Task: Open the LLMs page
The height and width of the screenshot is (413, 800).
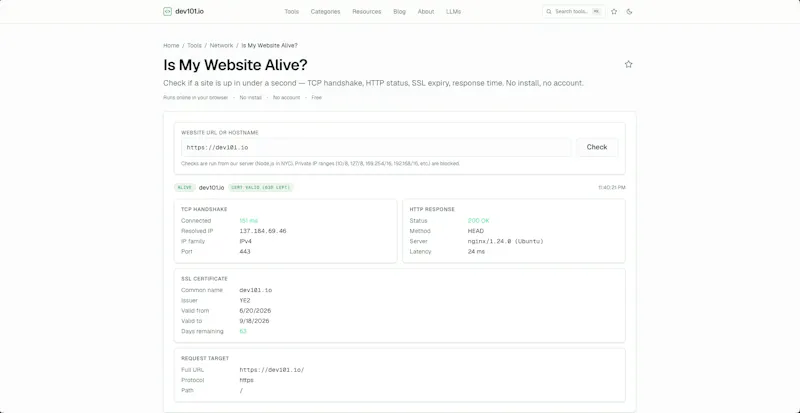Action: click(453, 11)
